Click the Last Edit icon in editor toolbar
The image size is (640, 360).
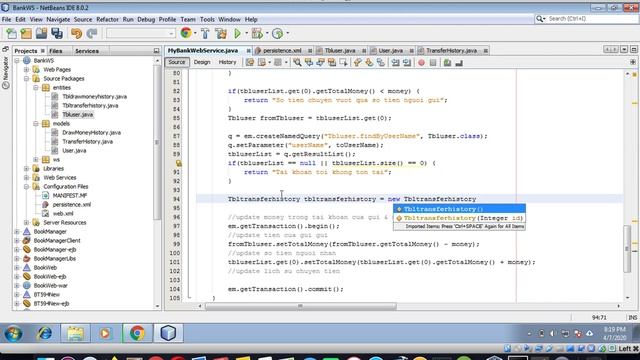point(250,62)
